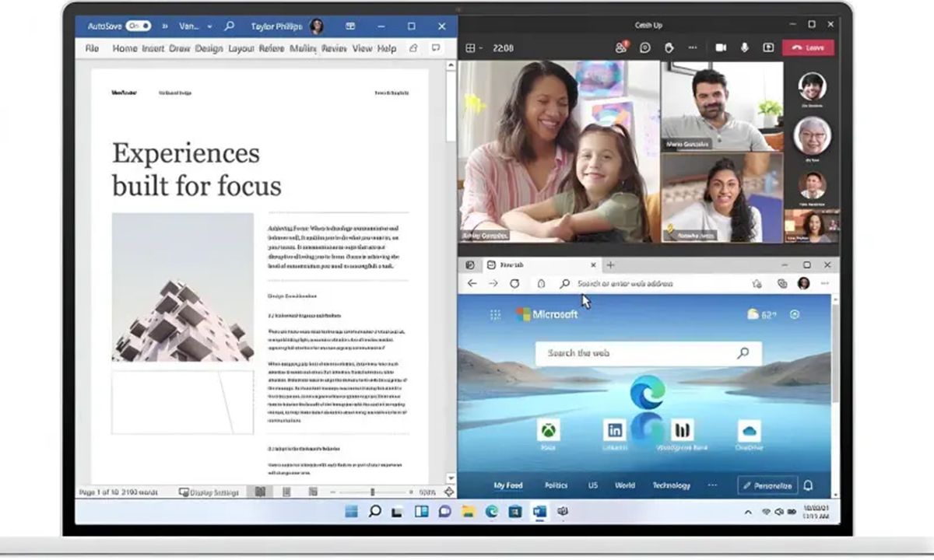The height and width of the screenshot is (560, 934).
Task: Show participants list in Teams
Action: (x=621, y=47)
